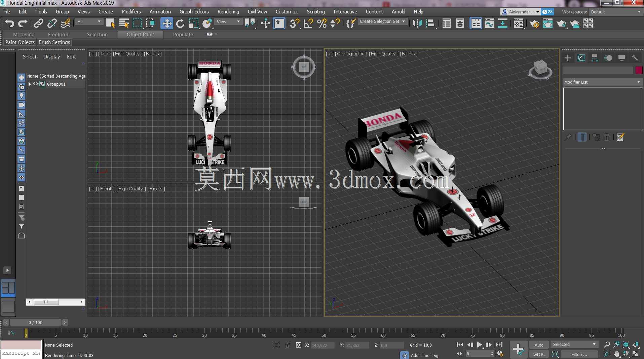Activate Select and Rotate tool
644x359 pixels.
point(180,24)
